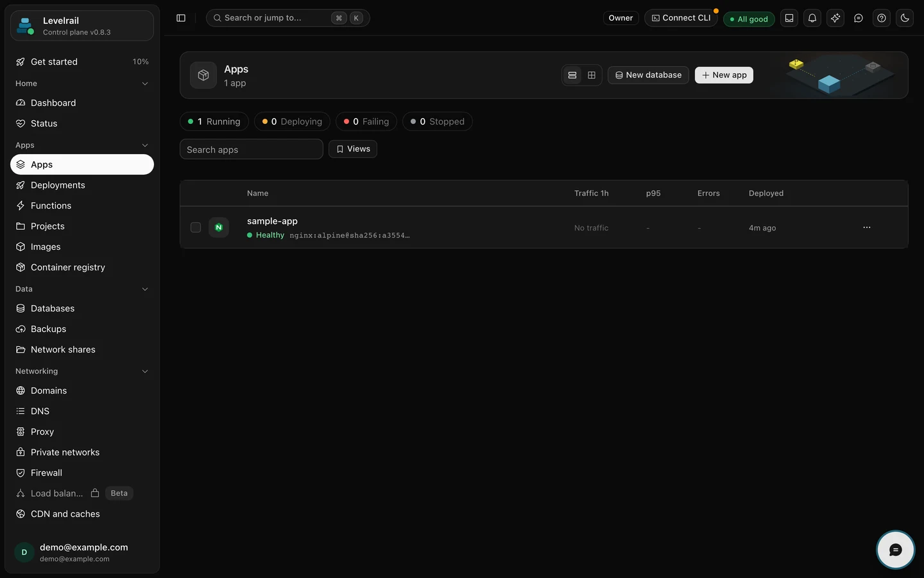
Task: Open Firewall
Action: coord(82,473)
